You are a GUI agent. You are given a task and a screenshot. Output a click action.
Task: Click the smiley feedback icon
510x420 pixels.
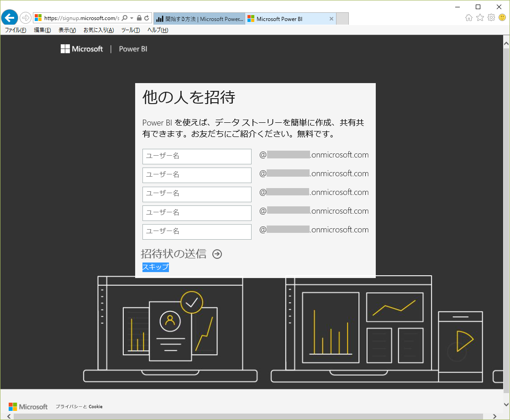pos(502,17)
